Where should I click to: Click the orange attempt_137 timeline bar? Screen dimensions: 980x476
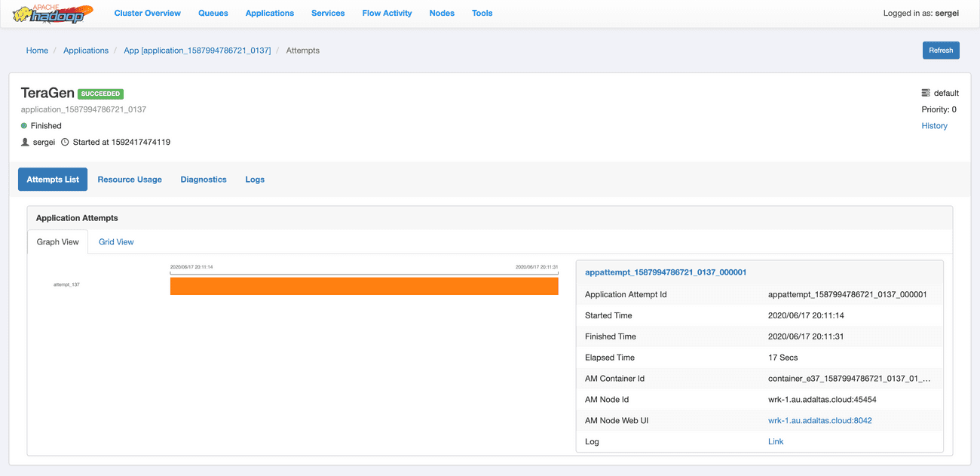pos(364,286)
